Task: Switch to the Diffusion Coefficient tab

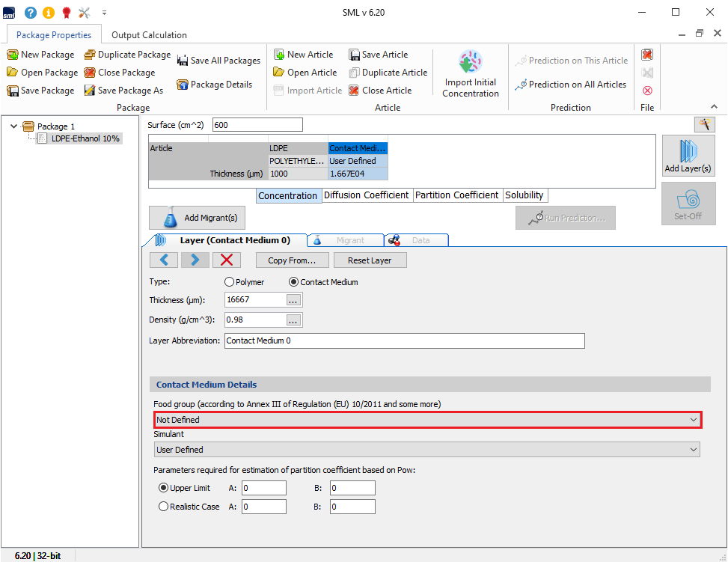Action: point(366,195)
